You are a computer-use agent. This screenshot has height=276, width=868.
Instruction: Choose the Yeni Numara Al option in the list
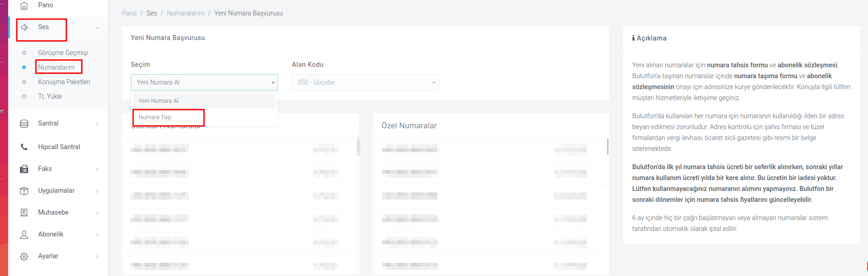[x=204, y=101]
